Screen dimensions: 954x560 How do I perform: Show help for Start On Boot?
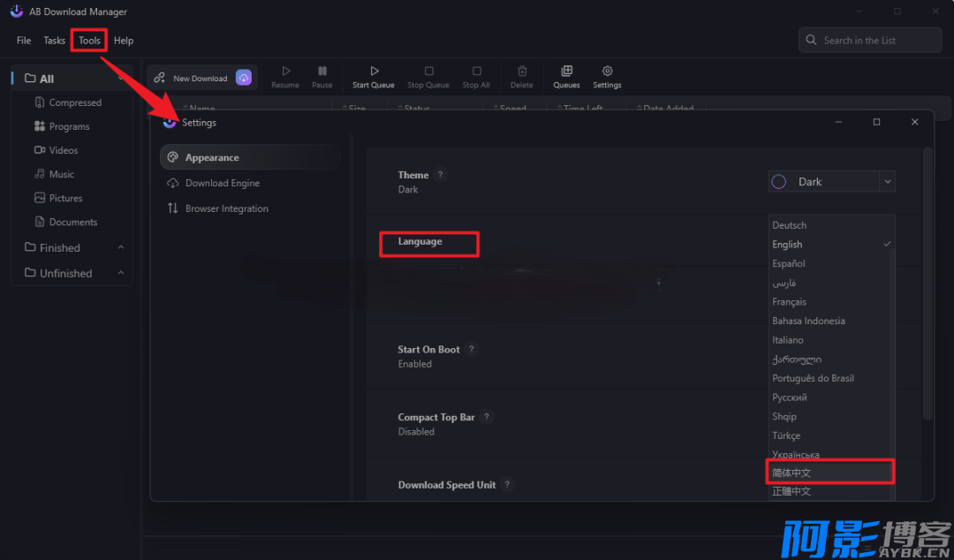pos(471,349)
